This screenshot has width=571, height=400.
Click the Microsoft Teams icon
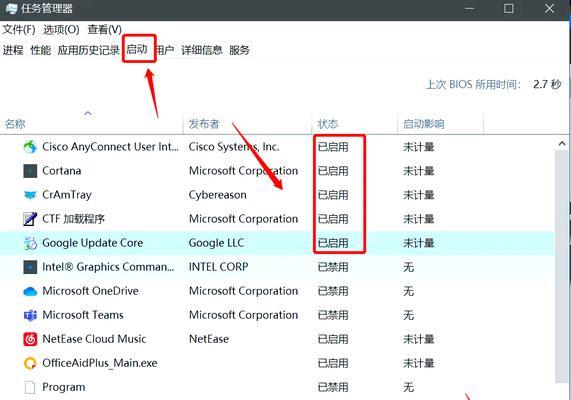(x=30, y=315)
